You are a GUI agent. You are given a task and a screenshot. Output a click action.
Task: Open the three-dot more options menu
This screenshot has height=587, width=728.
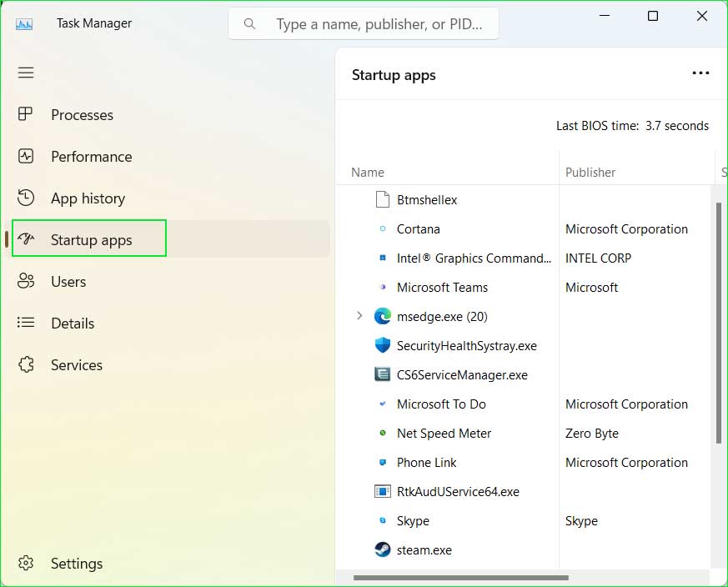[x=700, y=73]
